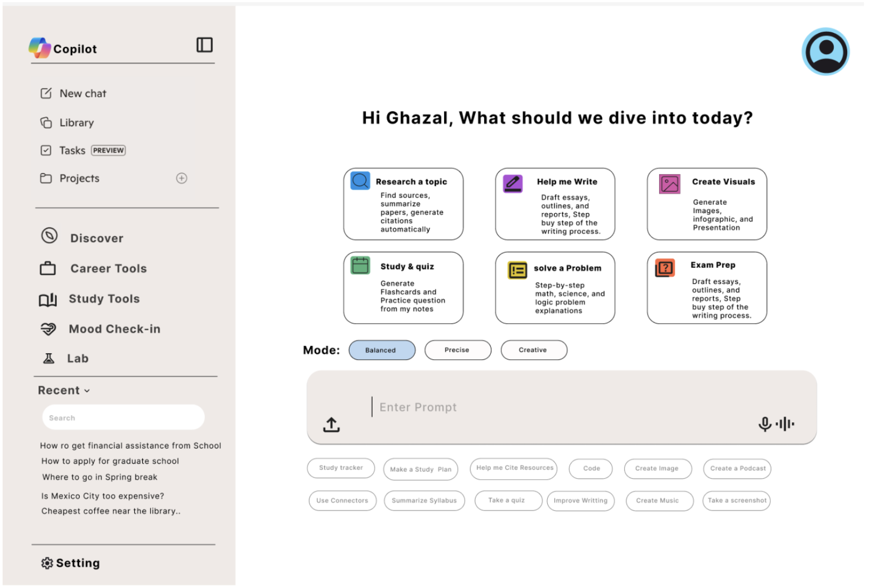Open the user profile avatar
This screenshot has height=588, width=869.
(825, 51)
